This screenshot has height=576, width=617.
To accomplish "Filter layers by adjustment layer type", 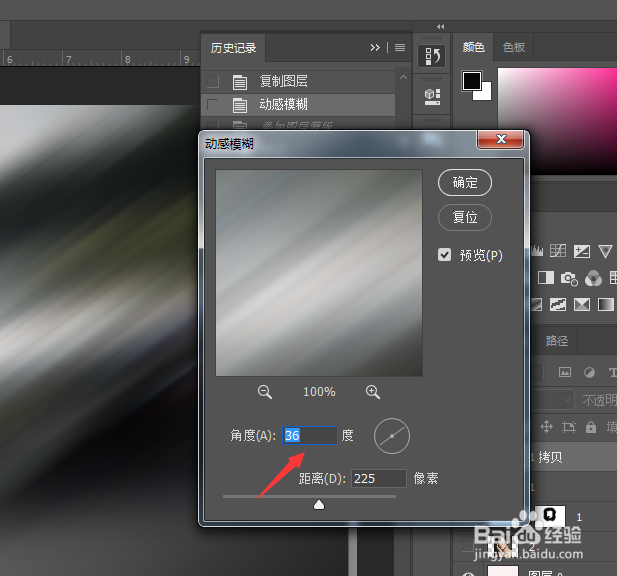I will [x=589, y=372].
